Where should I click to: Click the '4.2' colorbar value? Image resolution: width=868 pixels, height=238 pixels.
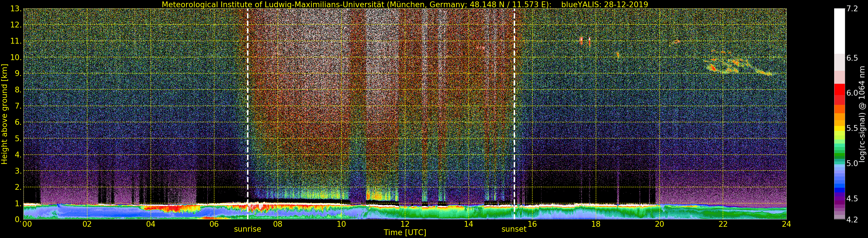pos(852,220)
